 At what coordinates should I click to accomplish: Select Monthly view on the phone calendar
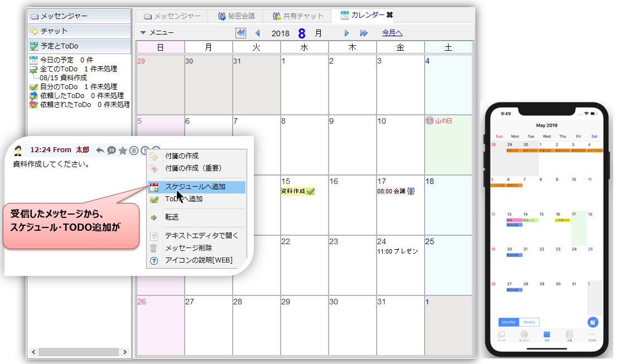pos(508,322)
